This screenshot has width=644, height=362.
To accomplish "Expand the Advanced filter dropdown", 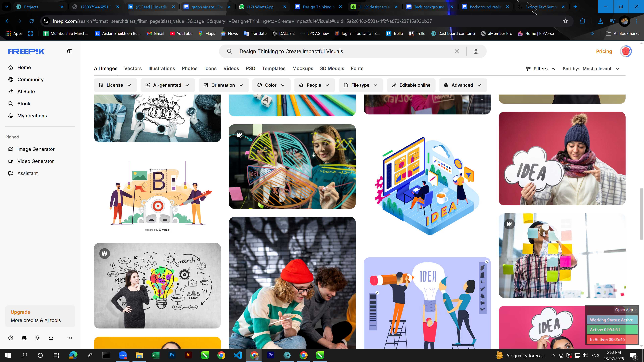I will click(463, 85).
